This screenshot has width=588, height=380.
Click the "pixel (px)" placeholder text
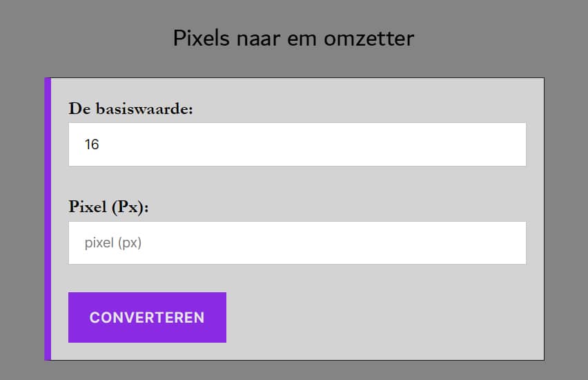112,243
